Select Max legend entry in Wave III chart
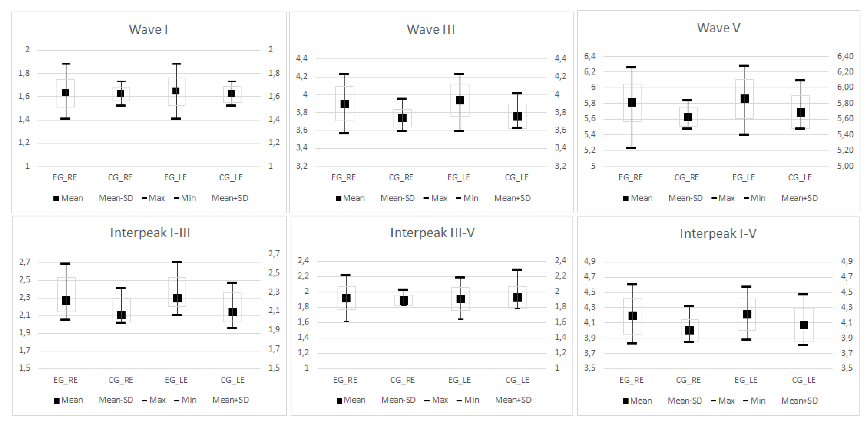Screen dimensions: 868x425 (435, 198)
